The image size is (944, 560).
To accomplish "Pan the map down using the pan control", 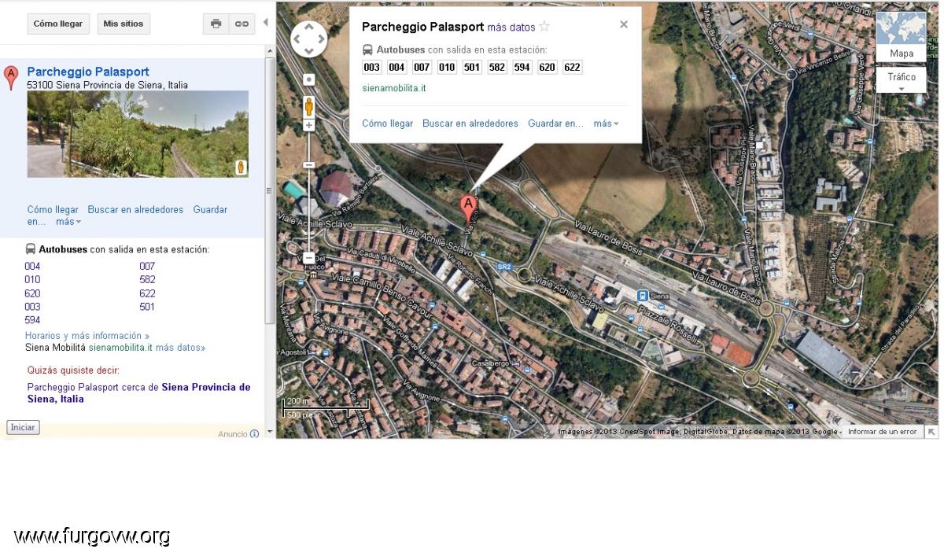I will (x=309, y=51).
